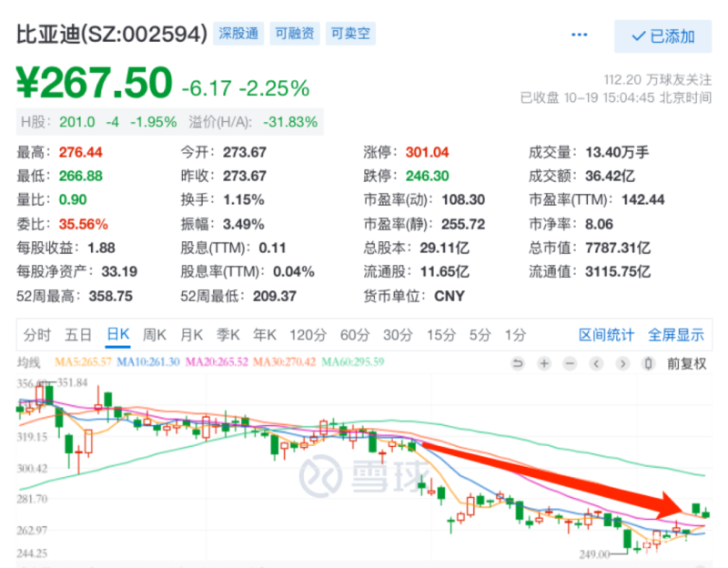Open the 120分 chart tab
Image resolution: width=728 pixels, height=568 pixels.
(x=308, y=335)
